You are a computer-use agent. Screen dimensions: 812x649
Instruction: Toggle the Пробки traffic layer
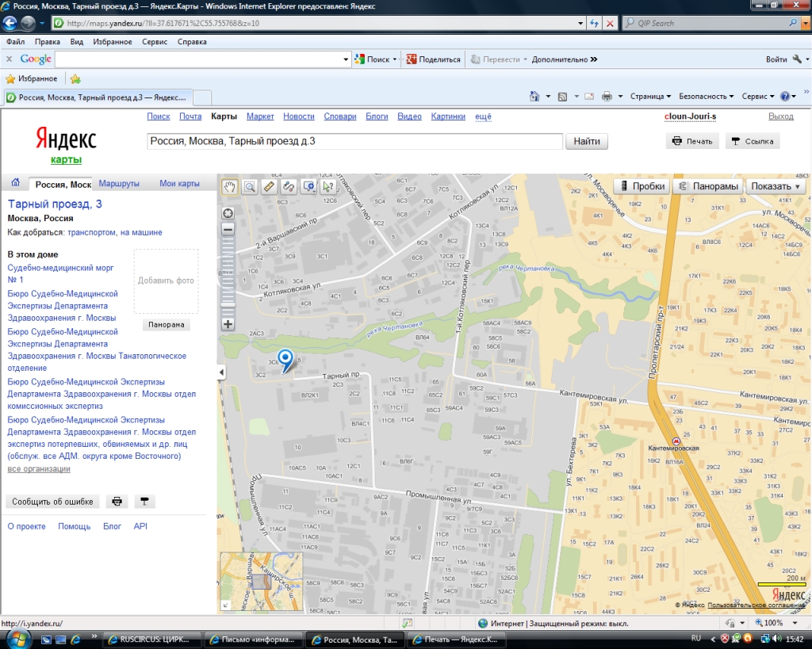coord(642,186)
